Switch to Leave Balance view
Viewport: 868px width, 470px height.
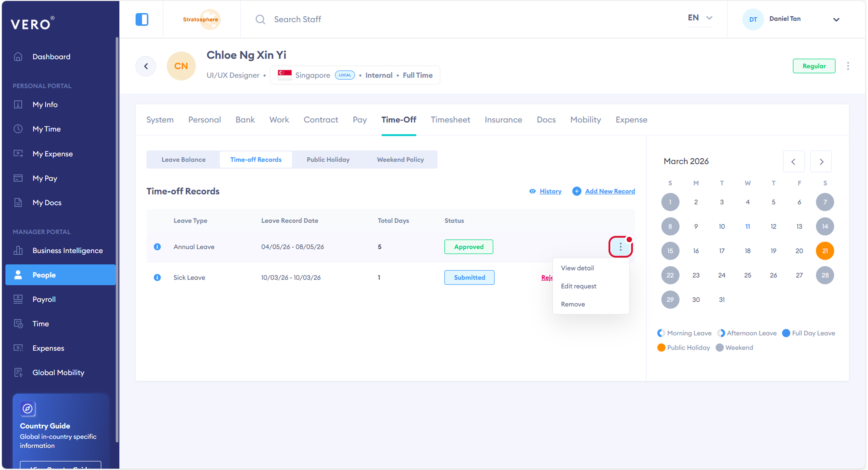tap(183, 159)
